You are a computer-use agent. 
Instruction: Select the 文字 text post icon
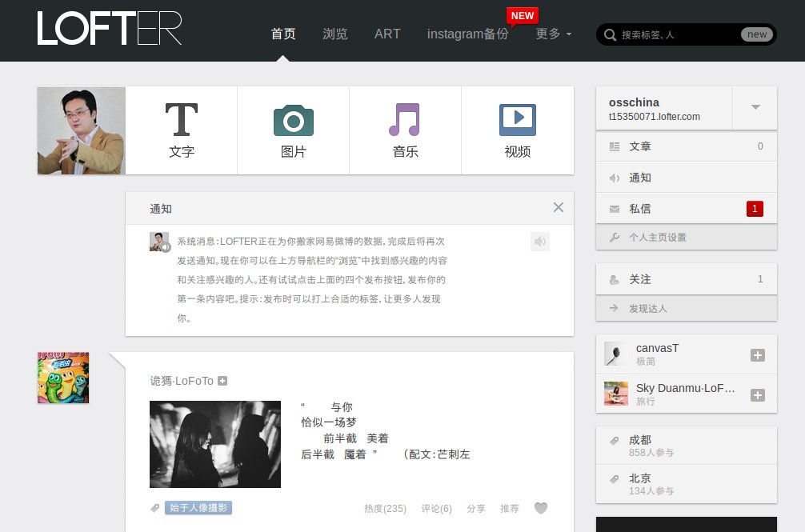click(x=181, y=120)
